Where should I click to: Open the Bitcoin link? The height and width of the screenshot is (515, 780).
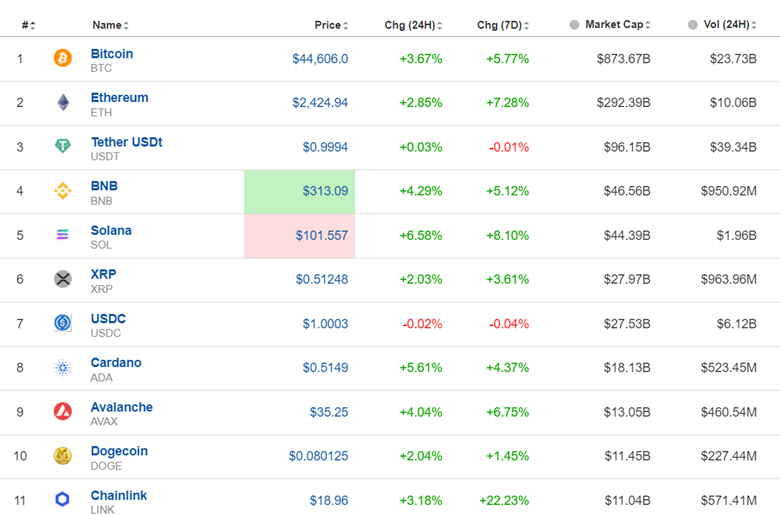coord(112,54)
